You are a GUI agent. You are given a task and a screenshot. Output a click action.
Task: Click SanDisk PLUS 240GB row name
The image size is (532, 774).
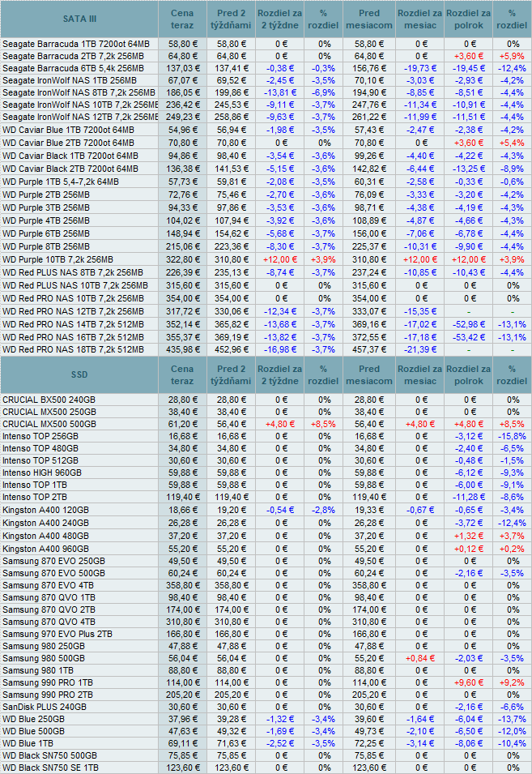click(45, 707)
